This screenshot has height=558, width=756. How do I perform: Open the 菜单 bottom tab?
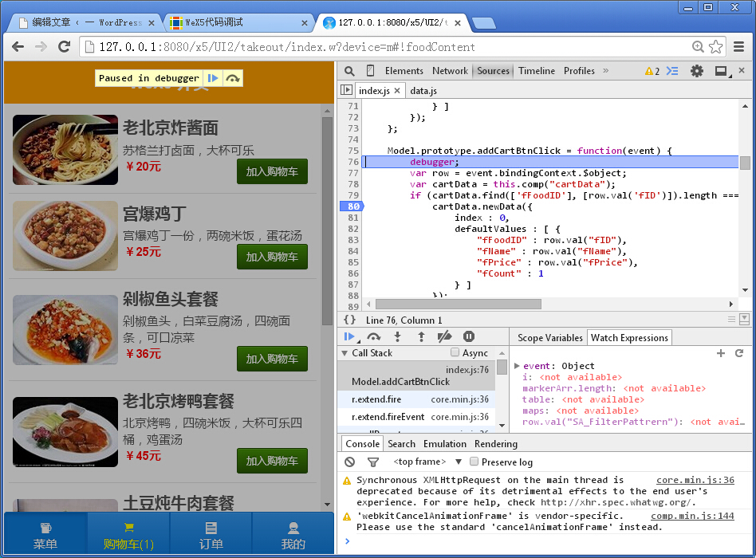[x=45, y=535]
